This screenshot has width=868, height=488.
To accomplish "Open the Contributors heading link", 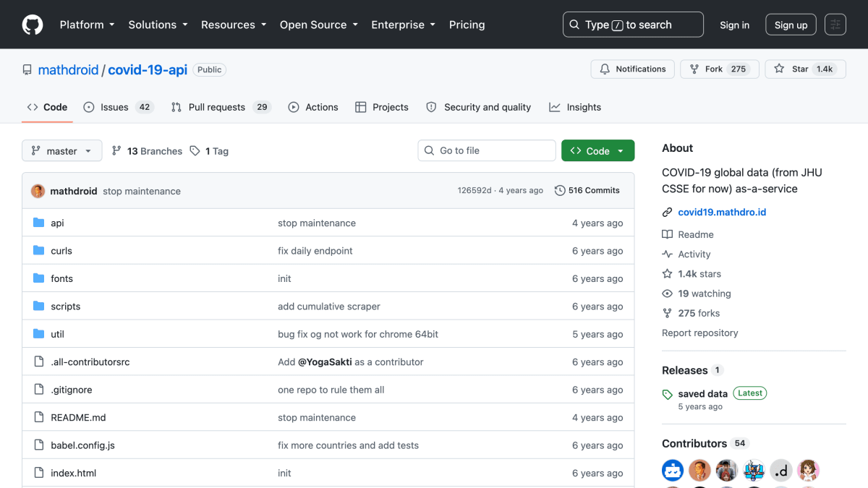I will pos(694,443).
